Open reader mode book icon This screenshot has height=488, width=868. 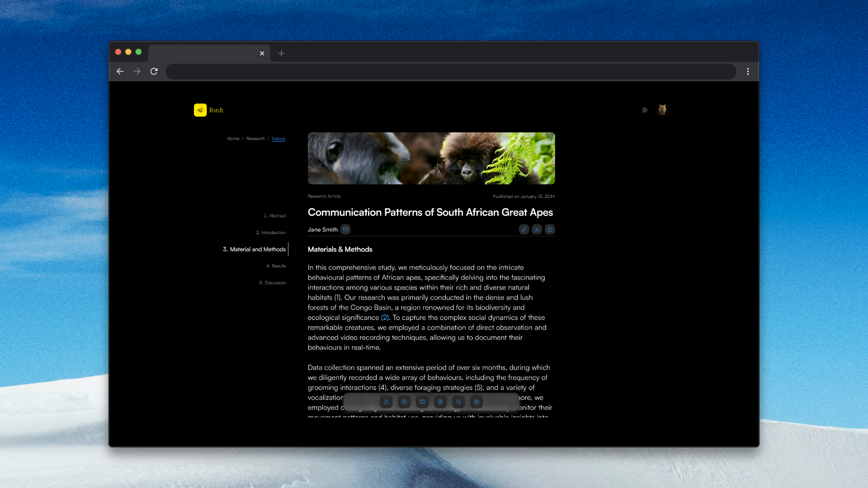point(422,402)
